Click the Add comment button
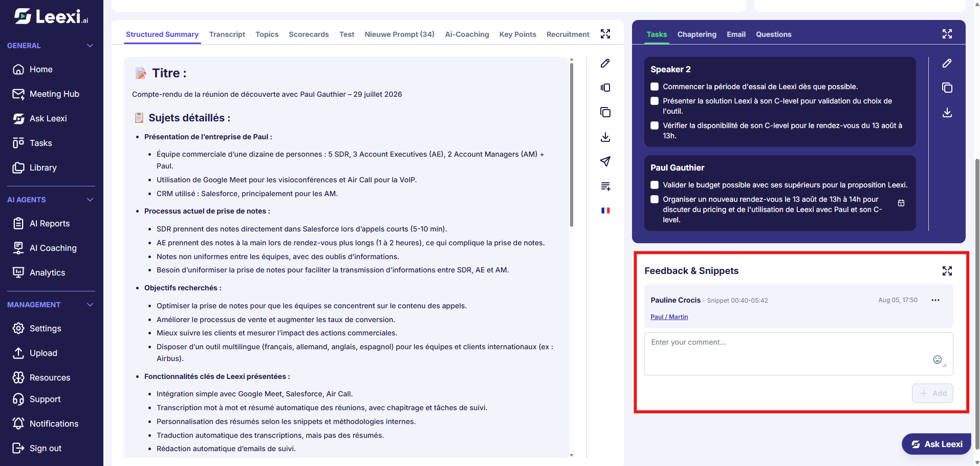 932,393
